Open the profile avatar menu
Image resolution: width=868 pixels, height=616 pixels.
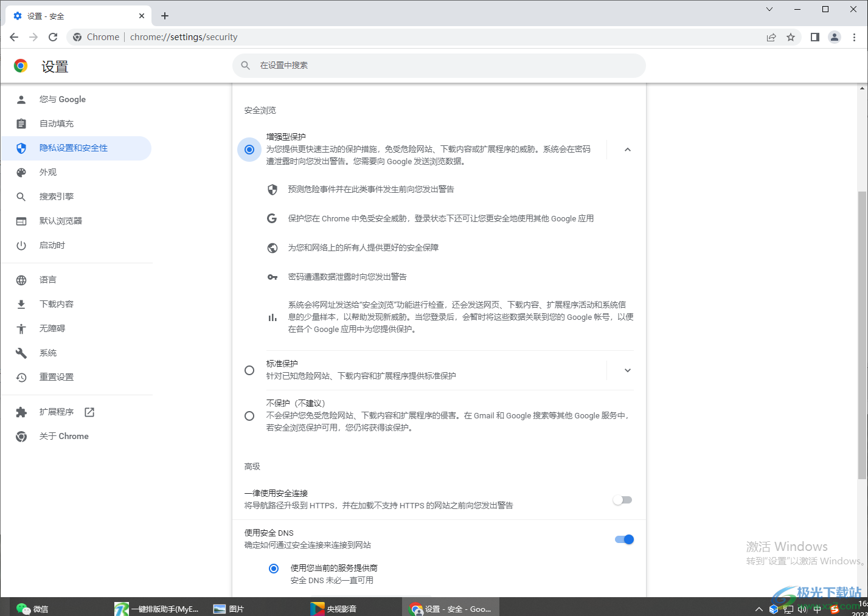click(835, 37)
